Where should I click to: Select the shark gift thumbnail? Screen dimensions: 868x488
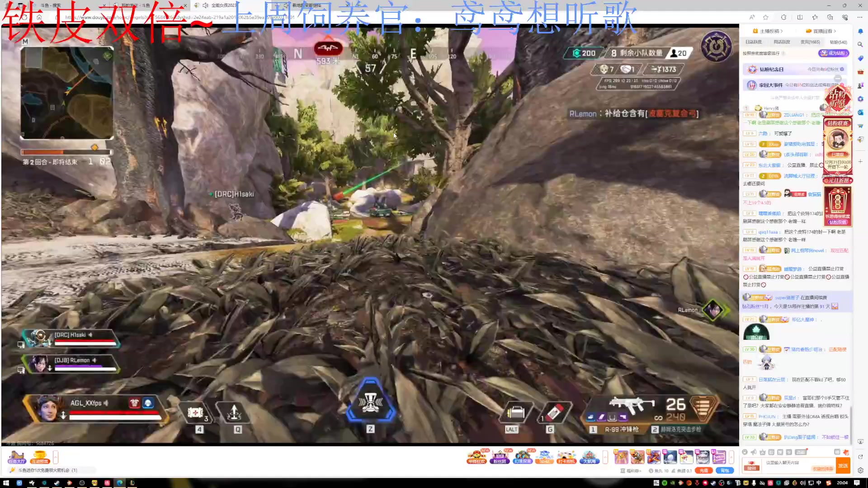coord(703,457)
